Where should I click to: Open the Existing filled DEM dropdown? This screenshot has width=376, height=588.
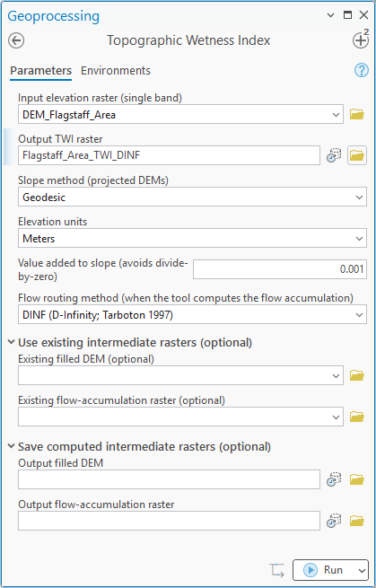click(x=336, y=375)
